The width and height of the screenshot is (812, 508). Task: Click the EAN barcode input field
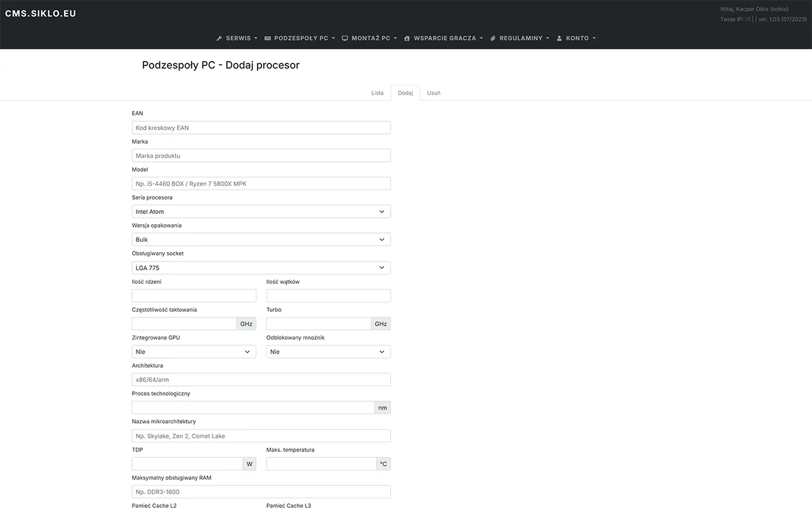click(261, 127)
